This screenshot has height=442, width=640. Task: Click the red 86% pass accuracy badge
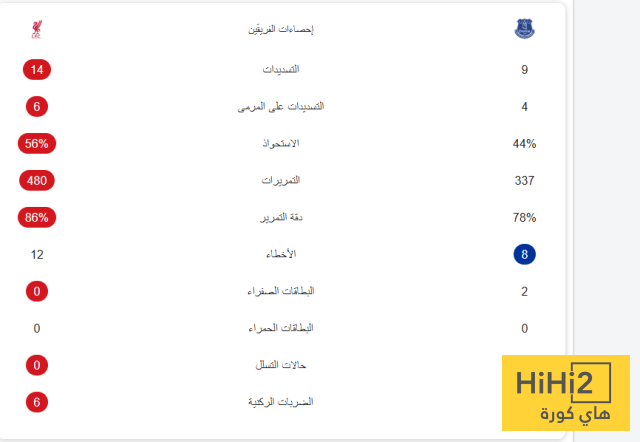(x=37, y=217)
